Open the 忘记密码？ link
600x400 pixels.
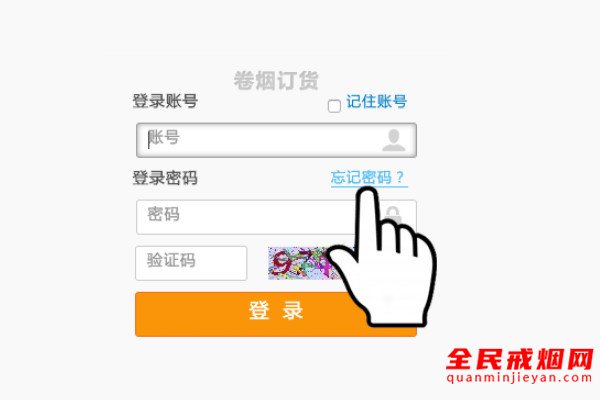coord(369,178)
